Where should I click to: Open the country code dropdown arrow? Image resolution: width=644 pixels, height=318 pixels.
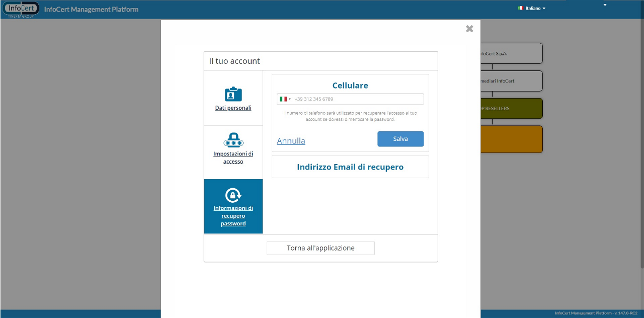(x=290, y=99)
